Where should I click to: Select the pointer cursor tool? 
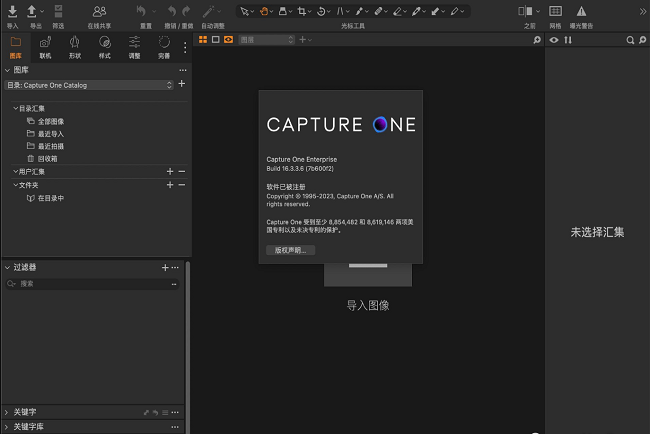[245, 12]
